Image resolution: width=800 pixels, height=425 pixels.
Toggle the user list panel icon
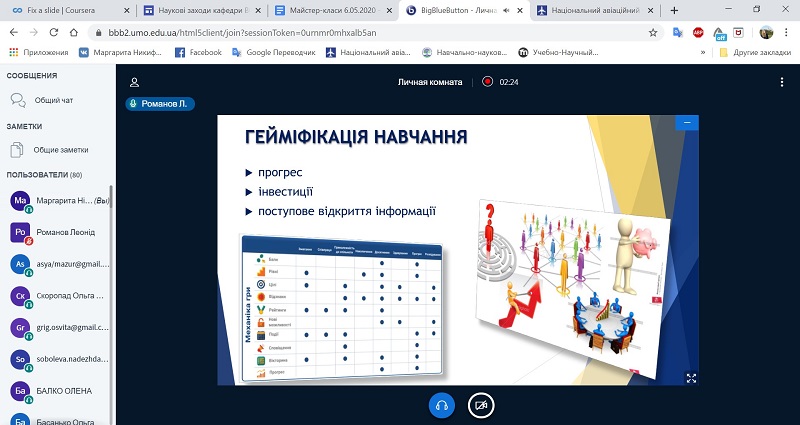pyautogui.click(x=134, y=82)
